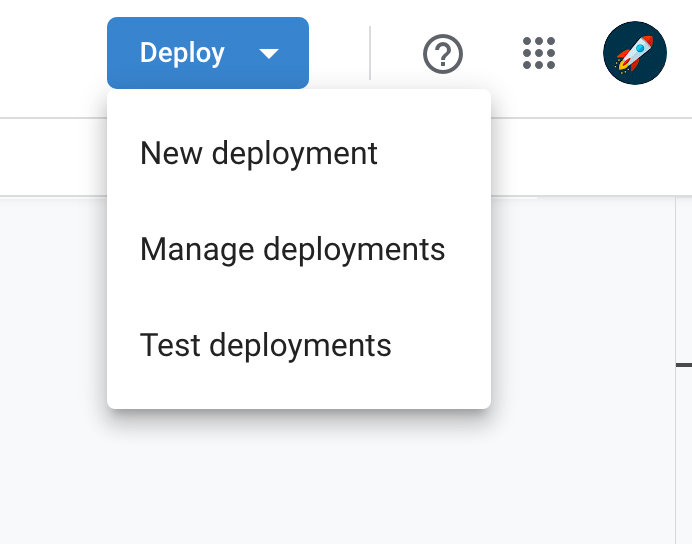Choose Manage deployments in the dropdown
Image resolution: width=692 pixels, height=544 pixels.
[x=292, y=249]
